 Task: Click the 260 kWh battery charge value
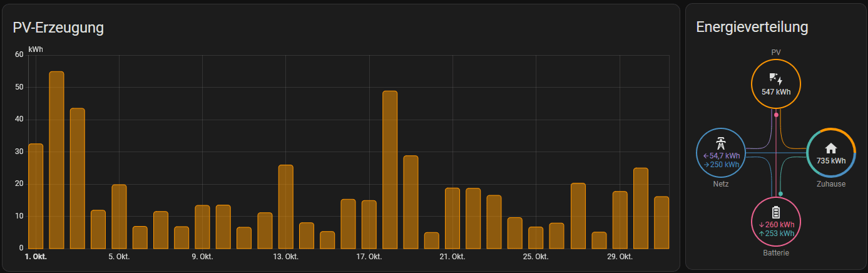pos(776,225)
